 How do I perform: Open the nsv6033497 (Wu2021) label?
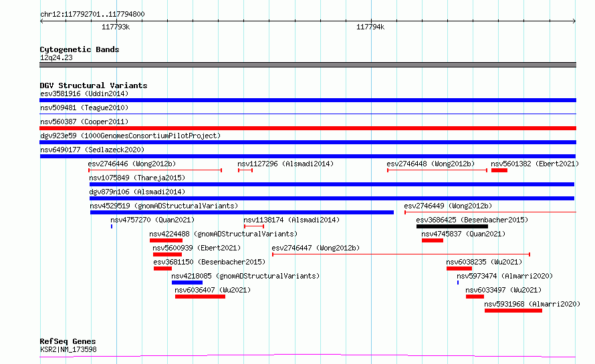pyautogui.click(x=503, y=290)
